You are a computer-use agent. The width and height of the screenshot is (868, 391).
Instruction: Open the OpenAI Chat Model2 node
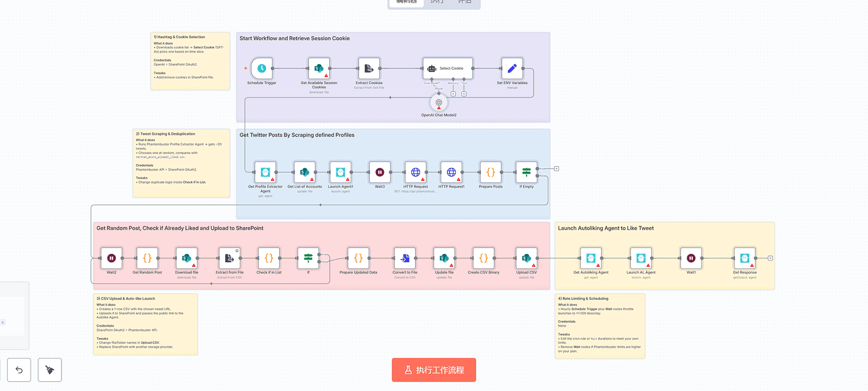click(439, 103)
